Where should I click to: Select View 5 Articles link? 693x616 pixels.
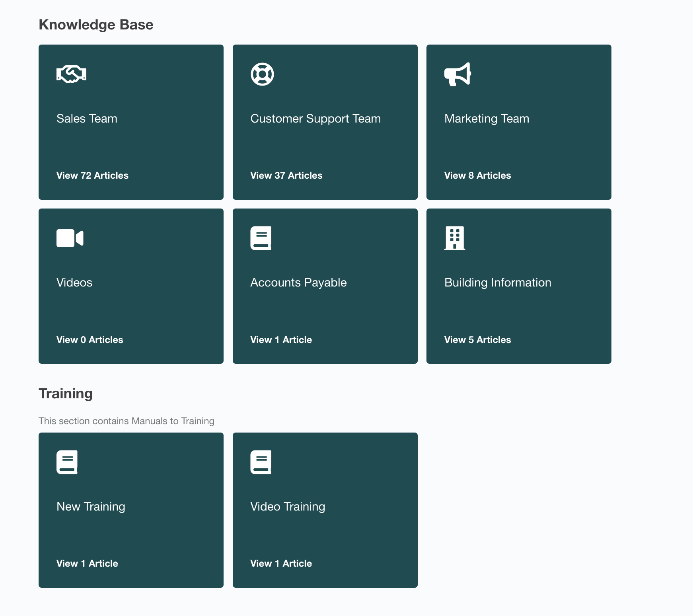(477, 340)
